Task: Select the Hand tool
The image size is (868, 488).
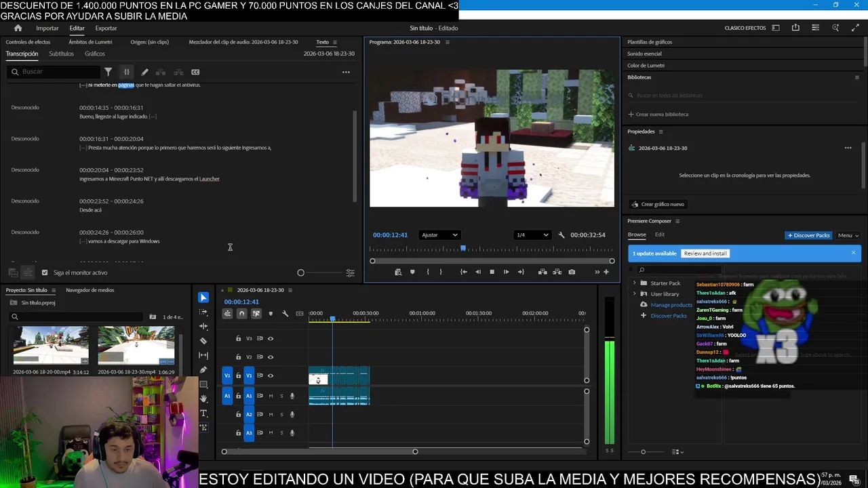Action: tap(203, 399)
